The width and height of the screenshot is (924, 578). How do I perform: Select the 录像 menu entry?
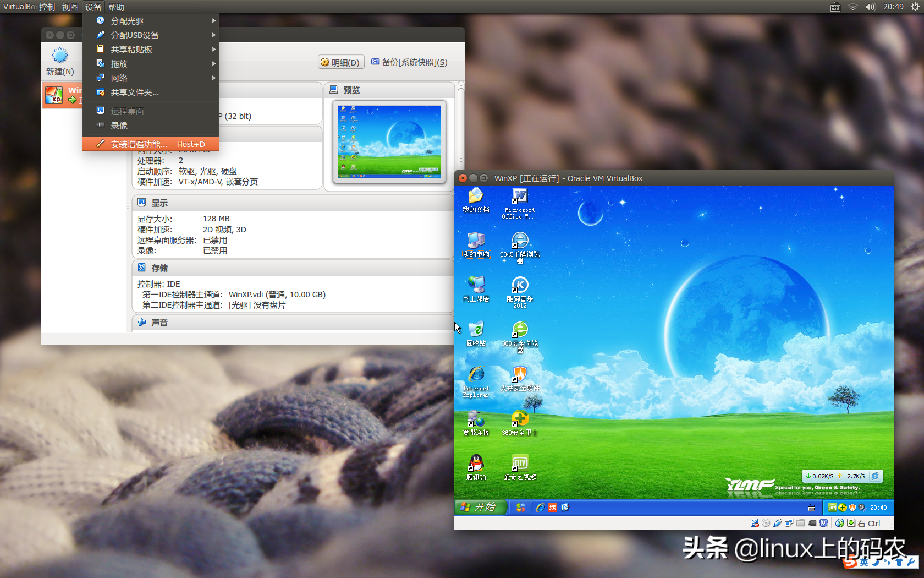[x=151, y=126]
